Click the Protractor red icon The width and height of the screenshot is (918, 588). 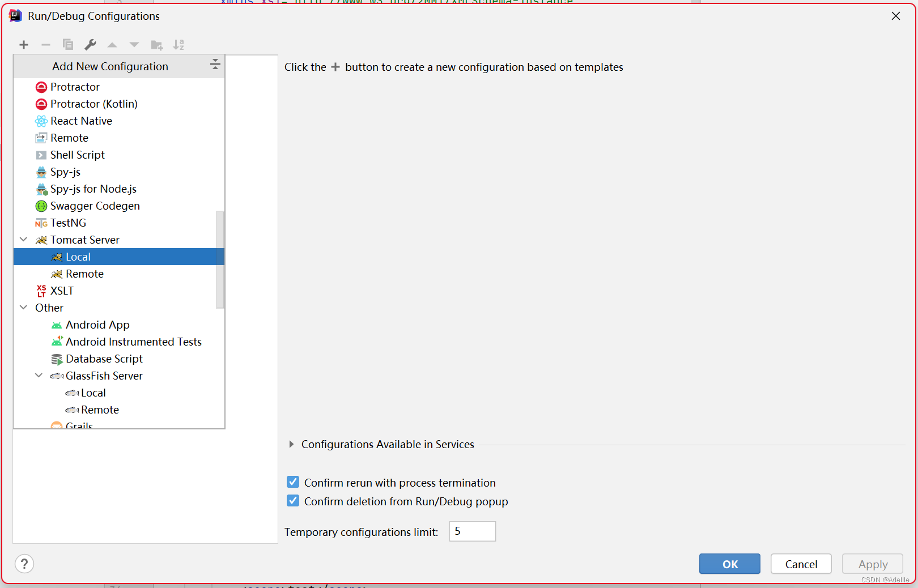pos(41,87)
